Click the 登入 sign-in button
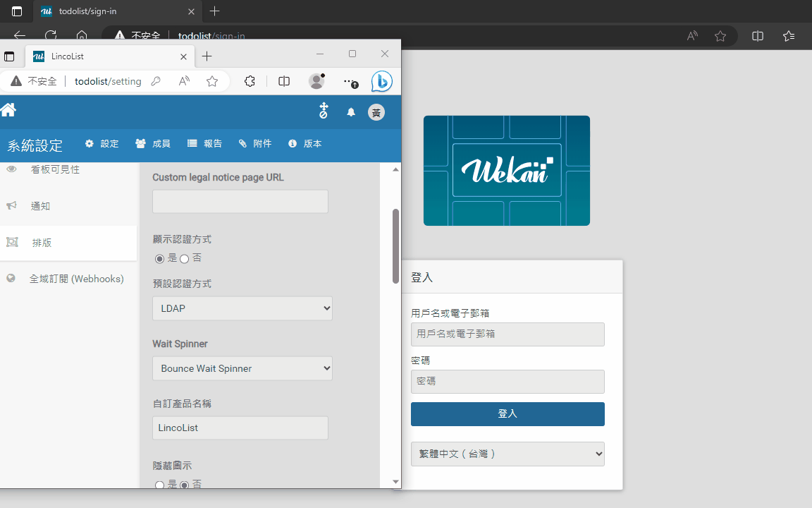Screen dimensions: 812x508 (x=508, y=414)
